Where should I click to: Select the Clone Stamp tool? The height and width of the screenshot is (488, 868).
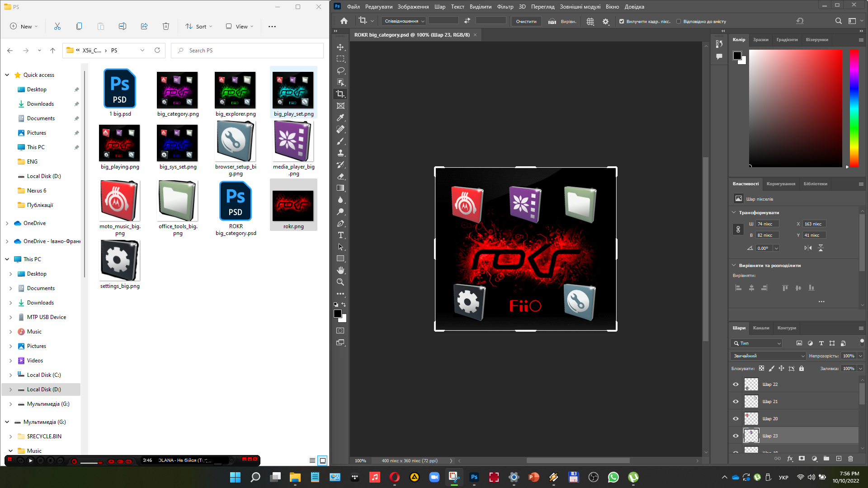point(340,153)
